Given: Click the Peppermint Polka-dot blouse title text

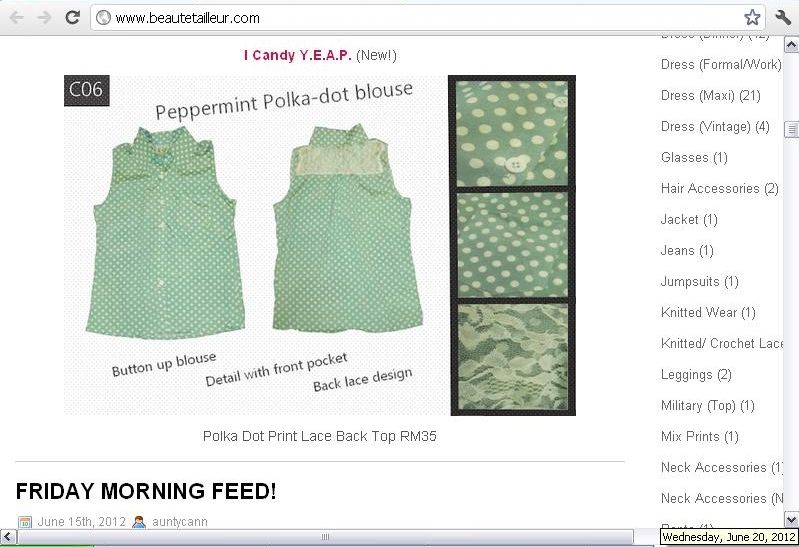Looking at the screenshot, I should tap(284, 100).
